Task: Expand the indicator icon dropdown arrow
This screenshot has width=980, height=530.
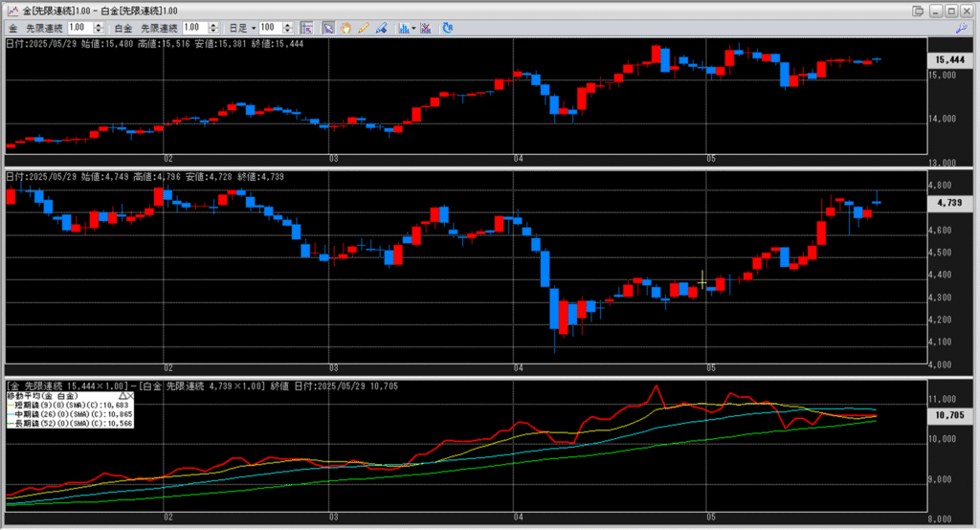Action: 413,28
